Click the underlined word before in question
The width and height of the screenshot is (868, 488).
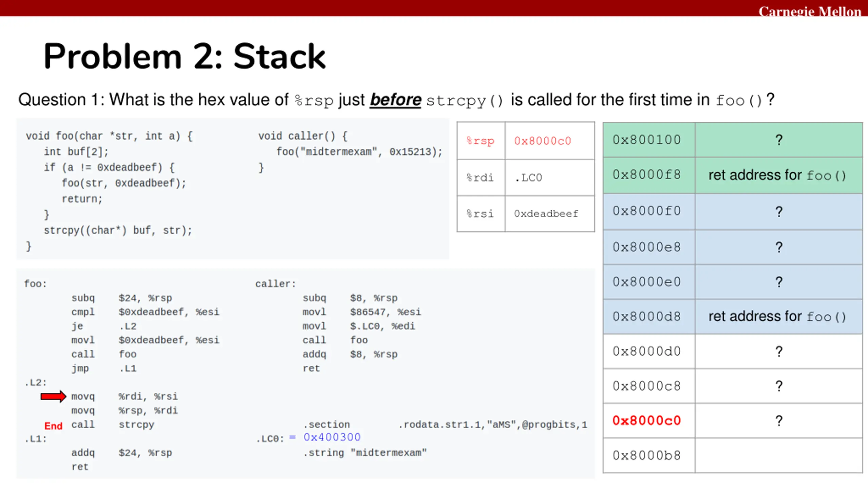tap(395, 100)
